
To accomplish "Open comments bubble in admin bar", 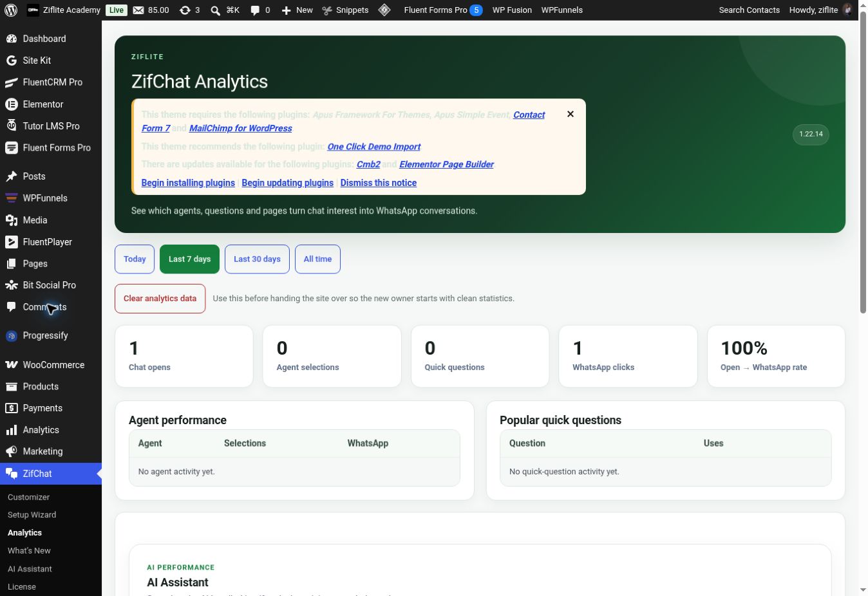I will click(x=255, y=10).
